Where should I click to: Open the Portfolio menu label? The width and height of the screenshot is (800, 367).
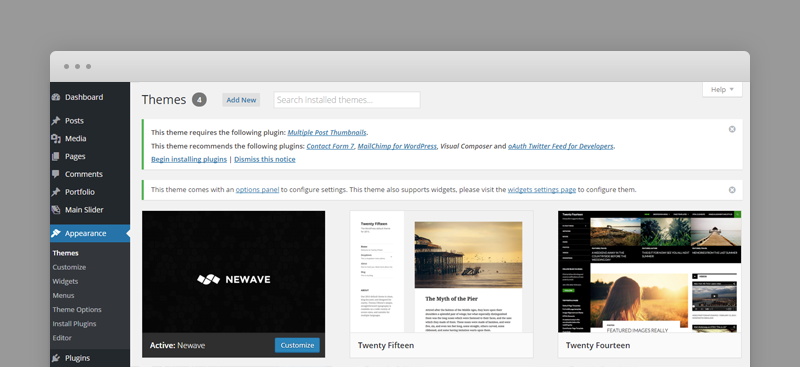tap(80, 192)
